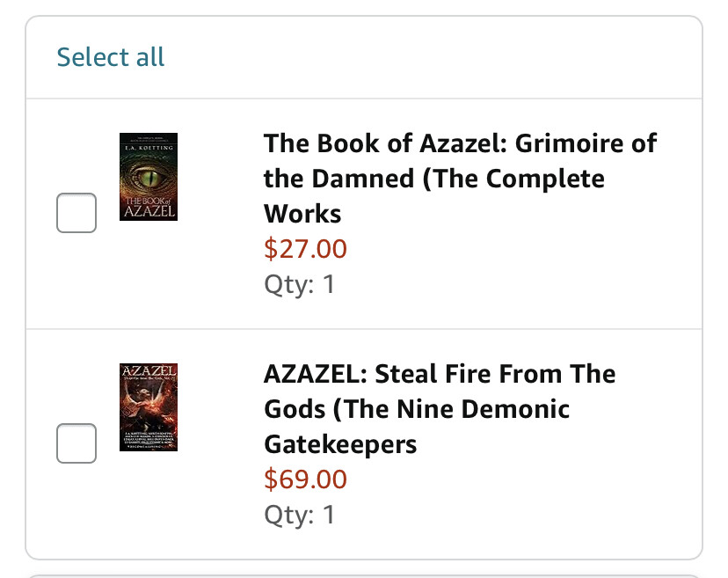Image resolution: width=728 pixels, height=578 pixels.
Task: Check the box for AZAZEL: Steal Fire From The Gods
Action: click(76, 443)
